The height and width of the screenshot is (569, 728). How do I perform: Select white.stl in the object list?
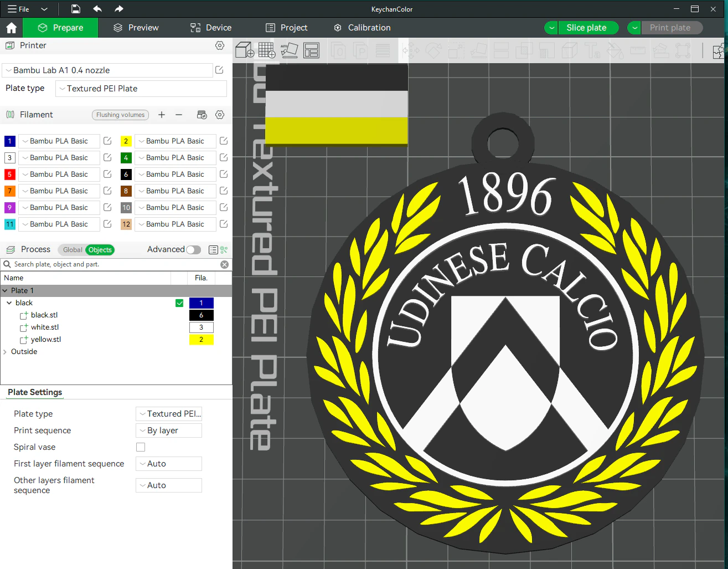(x=45, y=327)
